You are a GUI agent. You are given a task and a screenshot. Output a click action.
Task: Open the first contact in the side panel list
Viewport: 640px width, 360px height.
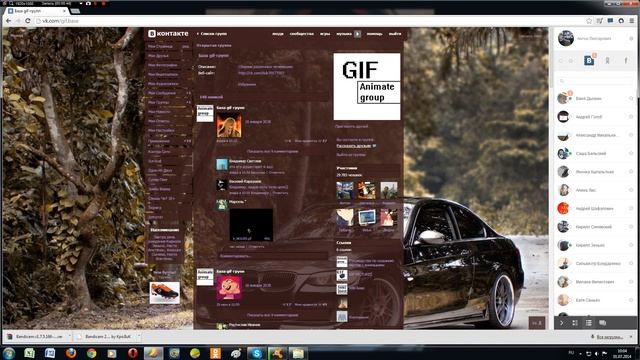tap(595, 98)
